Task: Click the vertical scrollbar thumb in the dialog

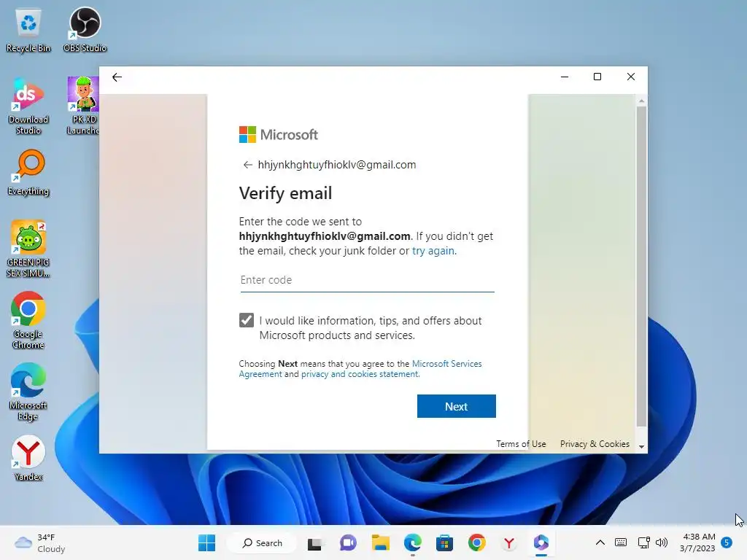Action: [x=641, y=267]
